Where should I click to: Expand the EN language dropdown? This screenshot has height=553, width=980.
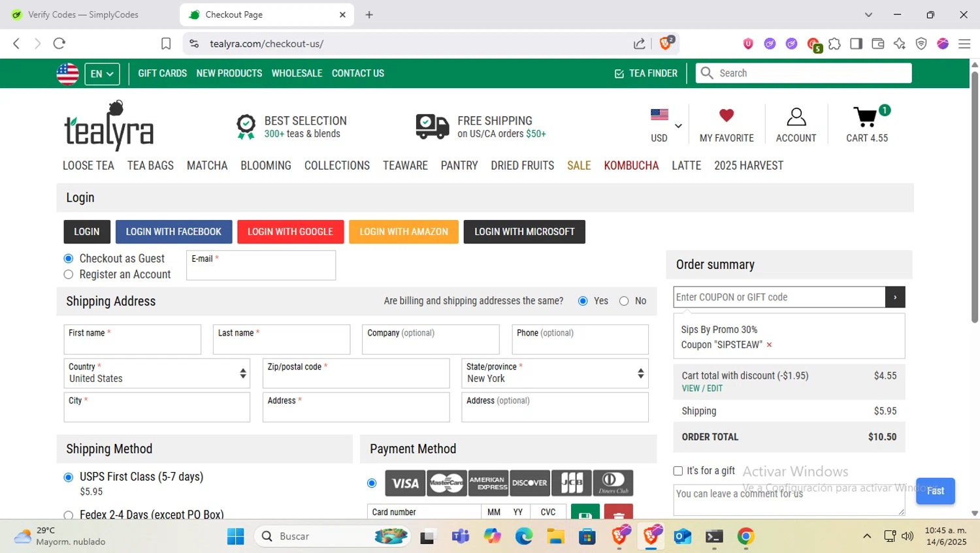(102, 74)
